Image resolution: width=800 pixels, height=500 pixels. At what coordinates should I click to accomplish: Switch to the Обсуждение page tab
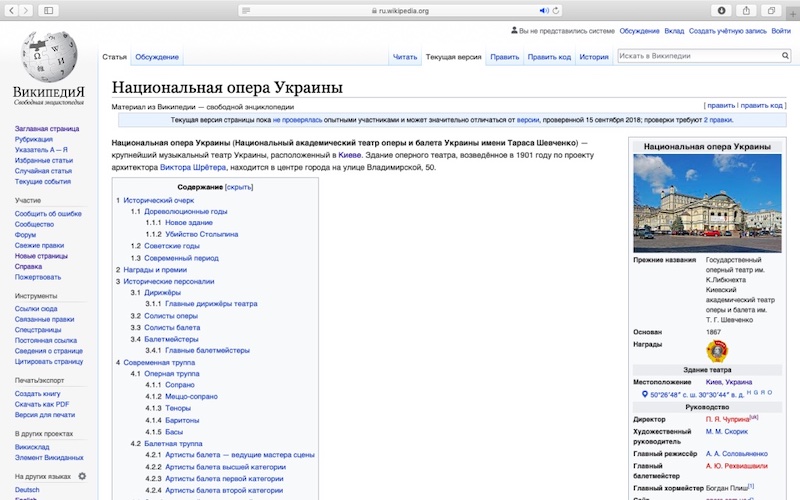pos(157,57)
